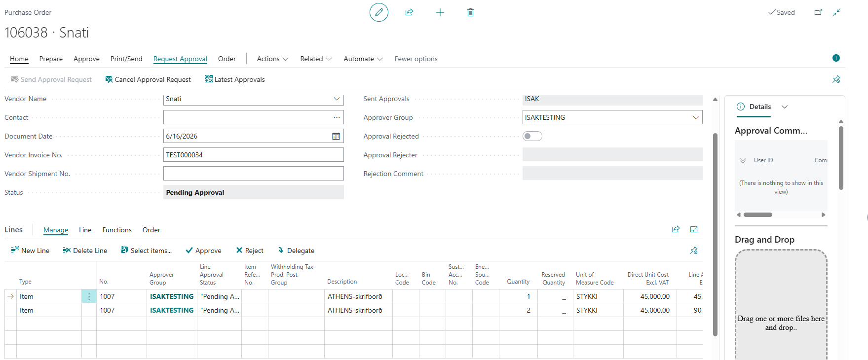Click the Vendor Shipment No. field
Viewport: 868px width, 360px height.
[x=254, y=174]
